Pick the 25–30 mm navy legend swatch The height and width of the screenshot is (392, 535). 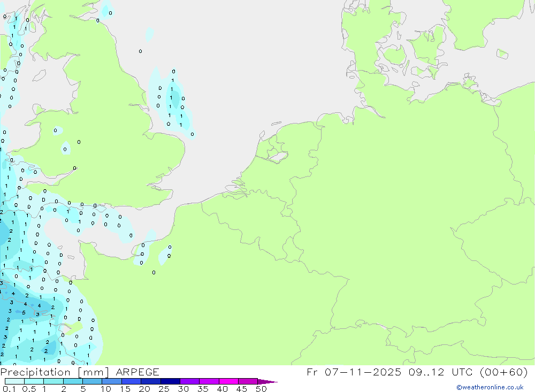pos(170,381)
